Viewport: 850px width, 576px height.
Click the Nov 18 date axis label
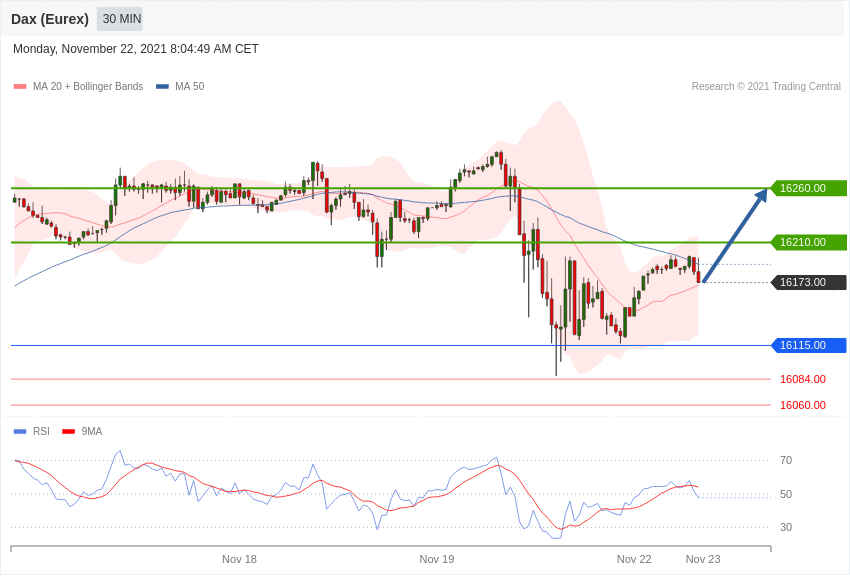(239, 559)
